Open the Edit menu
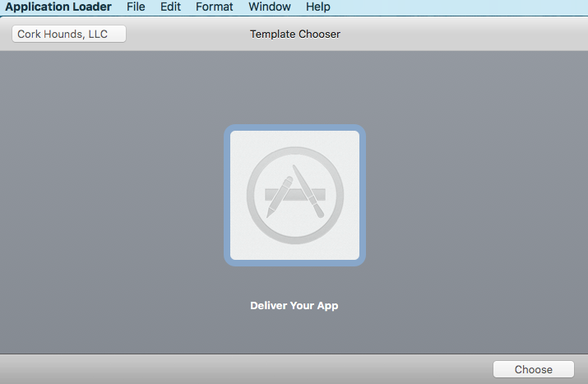The height and width of the screenshot is (384, 588). click(x=171, y=7)
